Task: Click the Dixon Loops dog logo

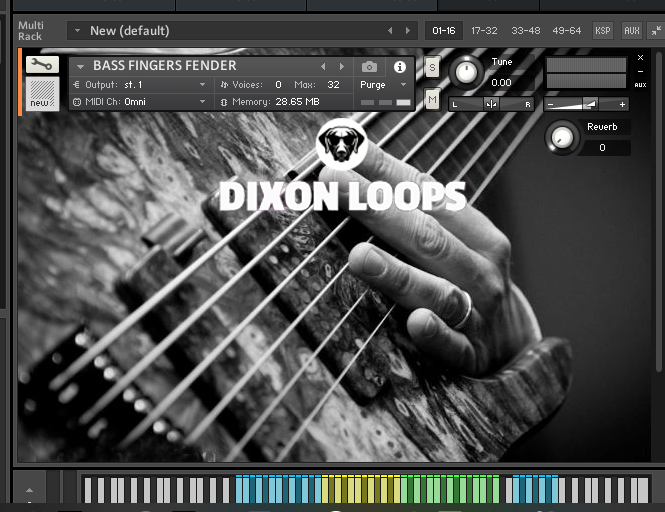Action: (x=342, y=145)
